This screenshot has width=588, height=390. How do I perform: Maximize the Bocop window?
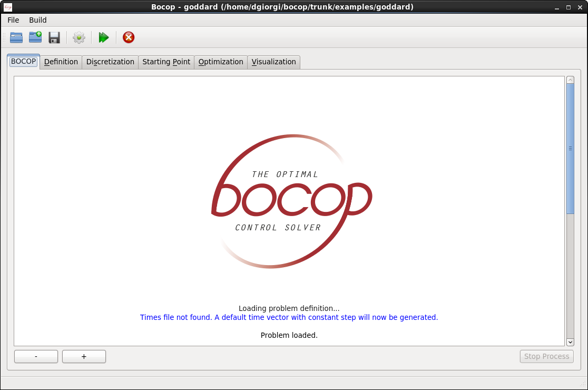click(x=569, y=7)
